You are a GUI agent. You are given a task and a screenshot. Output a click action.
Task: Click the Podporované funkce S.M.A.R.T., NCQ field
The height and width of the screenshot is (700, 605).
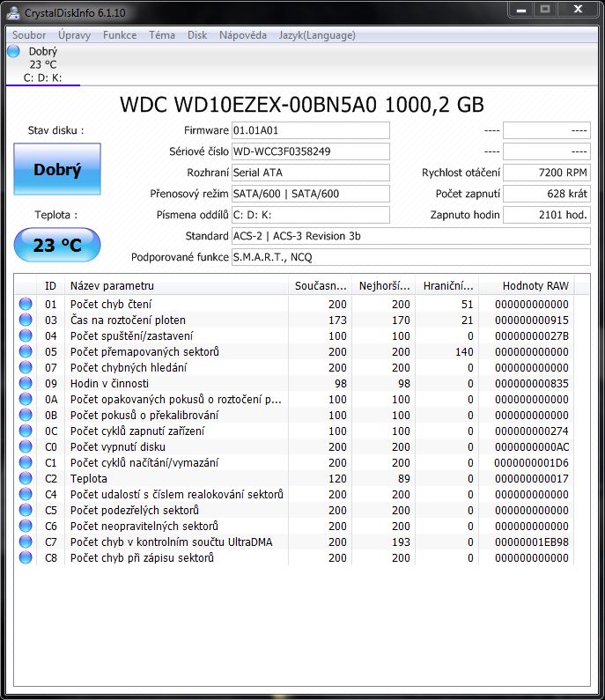(x=410, y=257)
